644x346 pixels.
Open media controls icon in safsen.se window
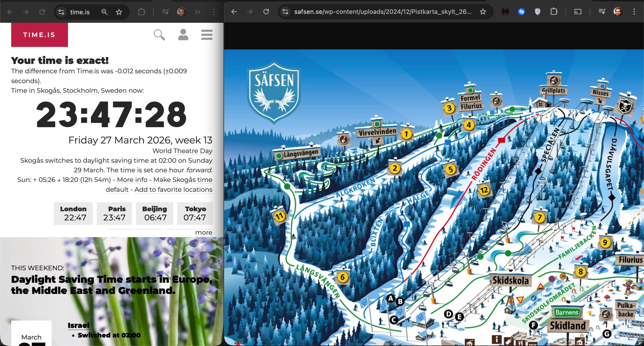click(x=602, y=12)
